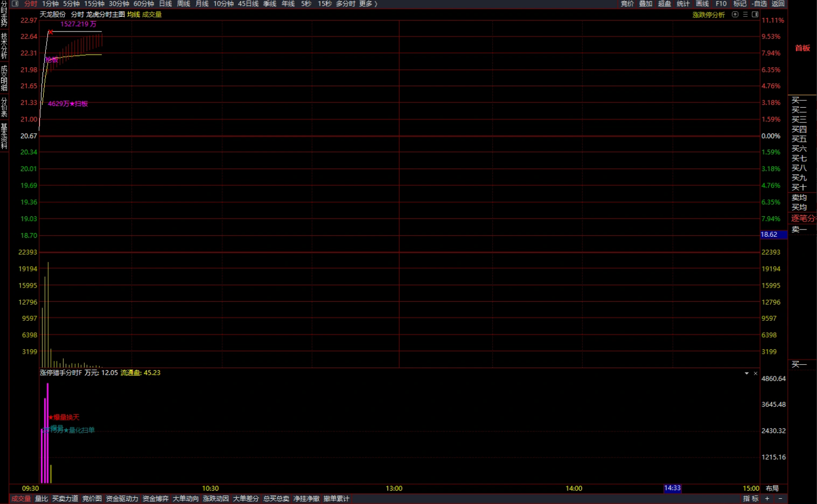Image resolution: width=817 pixels, height=504 pixels.
Task: Toggle the 叠加 overlay option
Action: pyautogui.click(x=646, y=4)
